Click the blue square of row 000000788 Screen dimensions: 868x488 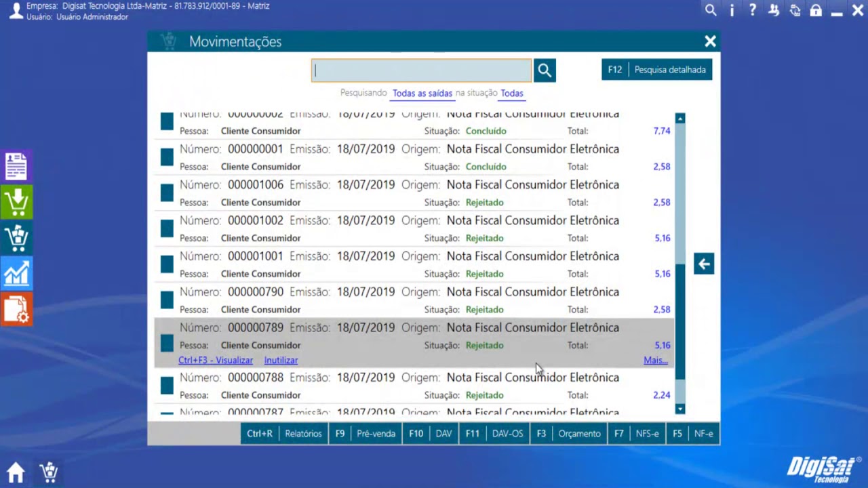click(167, 386)
